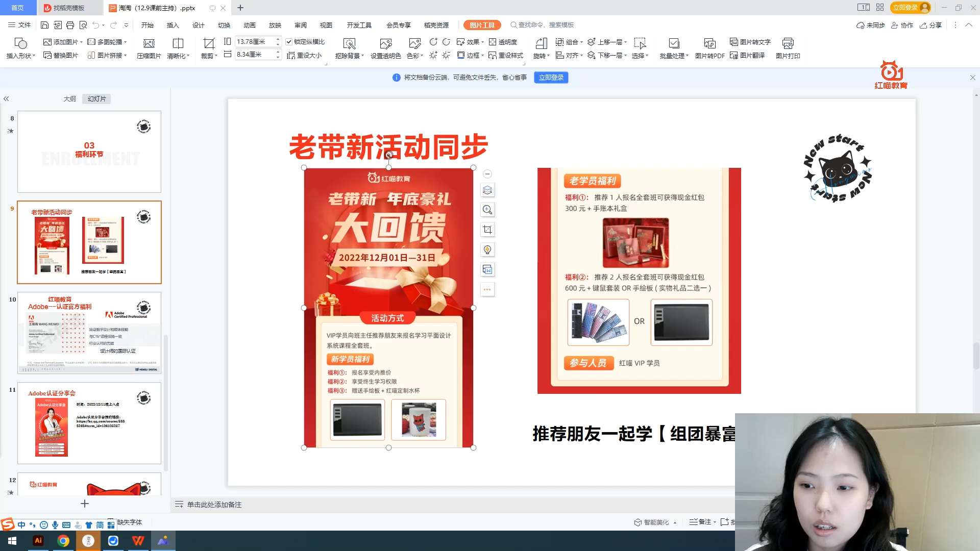Click the 未同步 sync status button
980x551 pixels.
870,25
